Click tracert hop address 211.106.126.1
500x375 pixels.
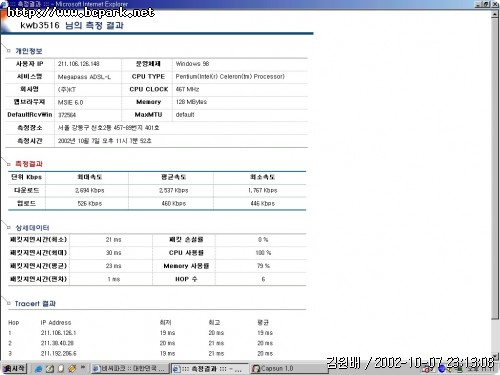(x=58, y=333)
